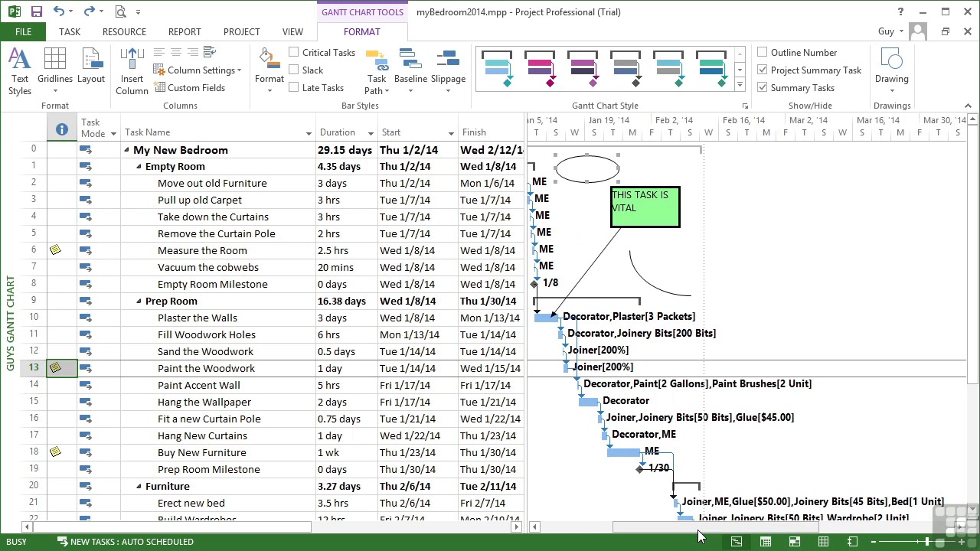980x551 pixels.
Task: Enable Critical Tasks checkbox
Action: tap(294, 52)
